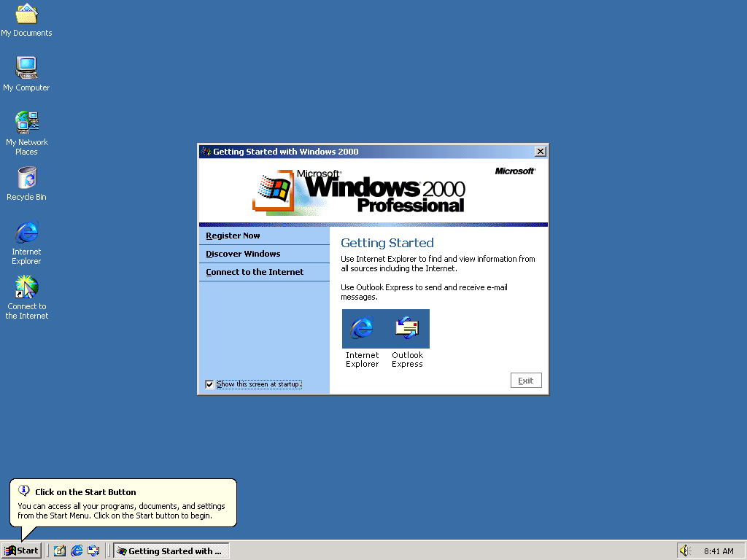Click the Windows 2000 Professional banner logo
Viewport: 747px width, 560px height.
coord(359,192)
